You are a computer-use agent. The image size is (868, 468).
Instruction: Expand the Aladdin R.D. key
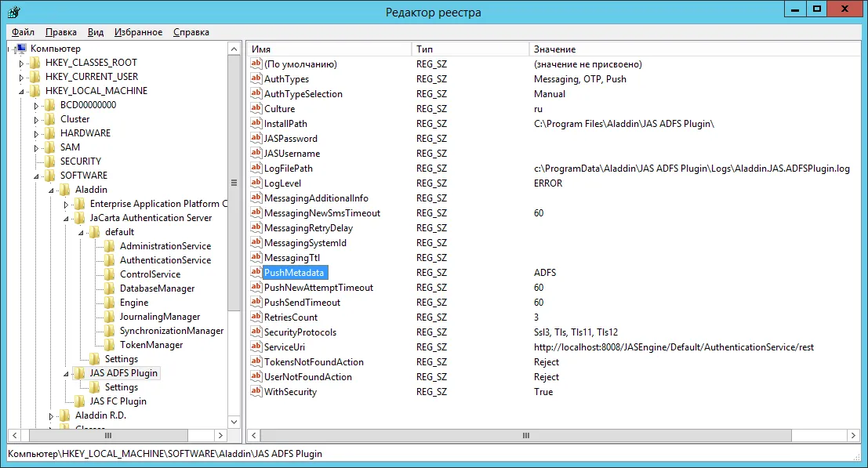pyautogui.click(x=52, y=416)
